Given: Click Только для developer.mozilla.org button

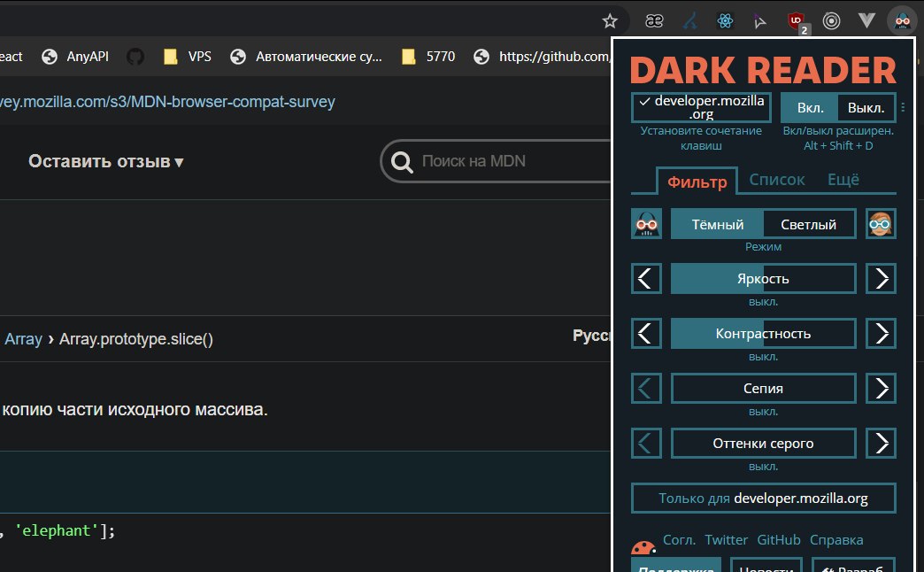Looking at the screenshot, I should (x=763, y=499).
